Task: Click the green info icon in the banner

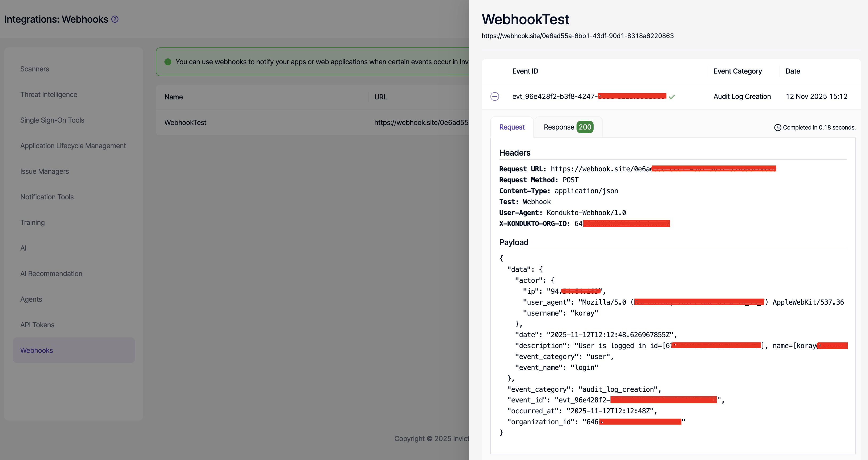Action: point(168,62)
